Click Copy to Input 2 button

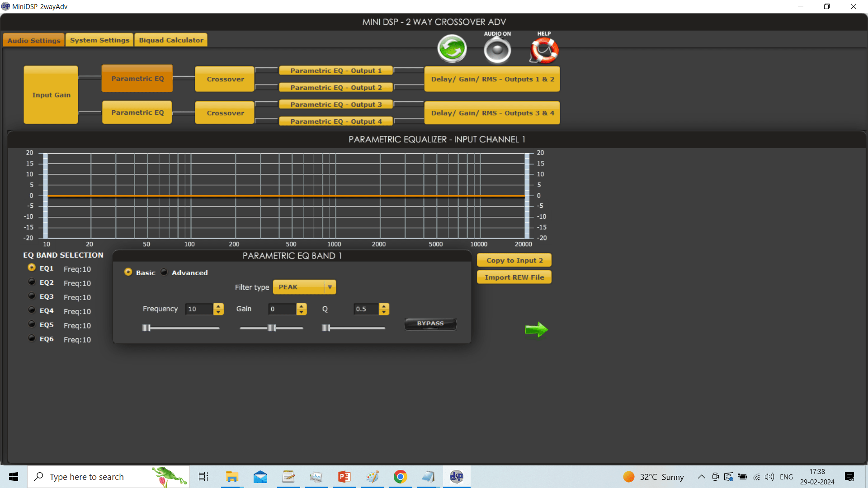point(514,260)
